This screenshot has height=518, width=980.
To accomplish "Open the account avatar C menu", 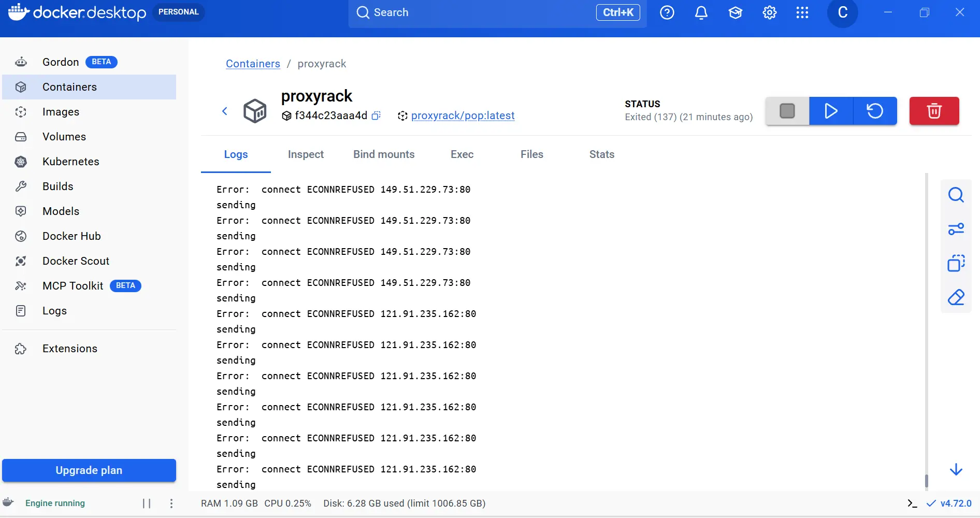I will click(843, 12).
